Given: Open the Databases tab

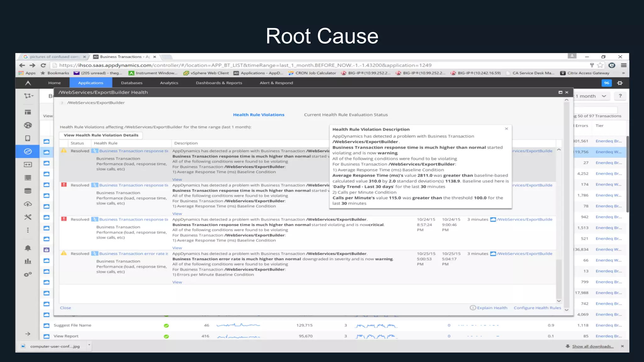Looking at the screenshot, I should 132,83.
